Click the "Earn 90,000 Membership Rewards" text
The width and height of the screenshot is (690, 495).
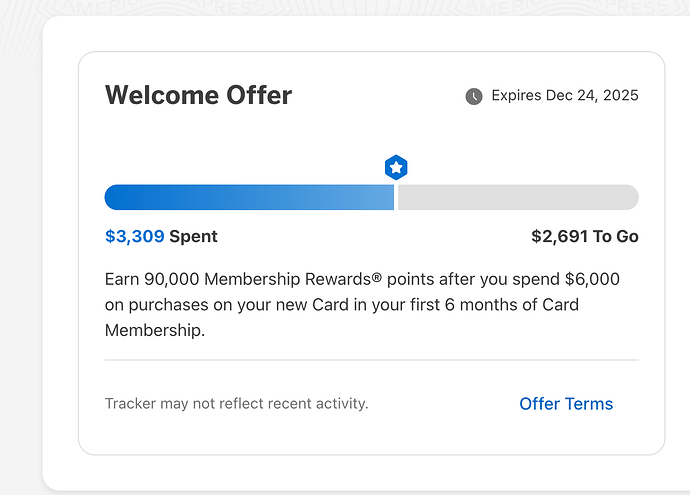236,279
